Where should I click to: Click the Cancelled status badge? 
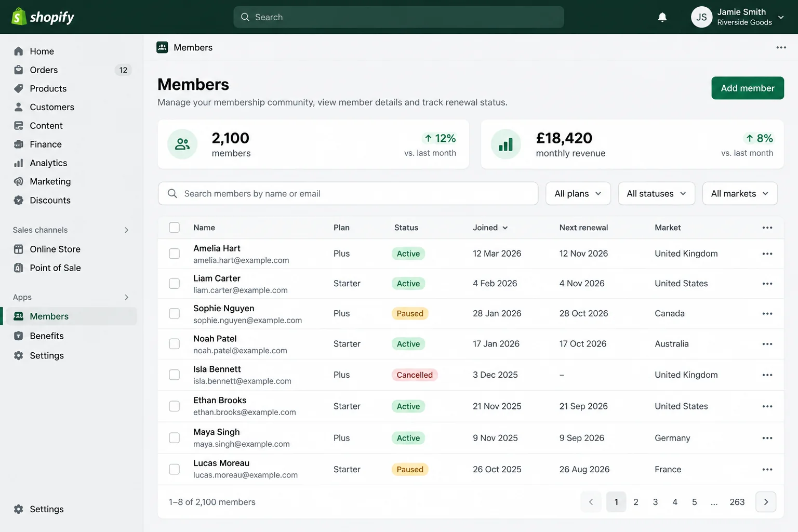pos(415,375)
